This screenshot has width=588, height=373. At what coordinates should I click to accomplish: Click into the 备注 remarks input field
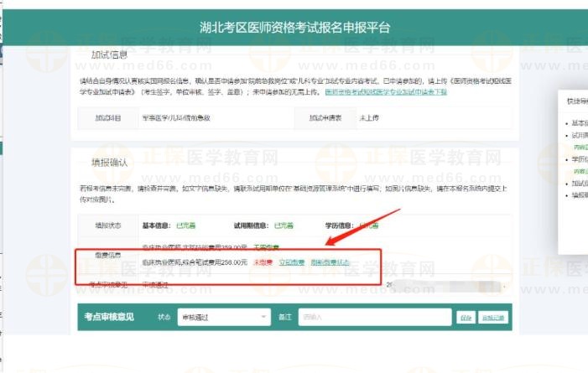pyautogui.click(x=374, y=317)
